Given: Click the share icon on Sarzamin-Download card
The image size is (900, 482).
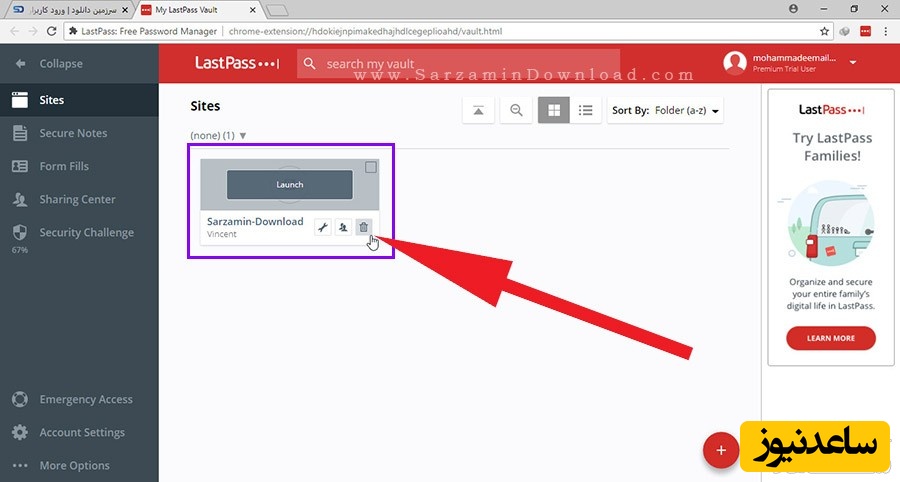Looking at the screenshot, I should click(343, 228).
